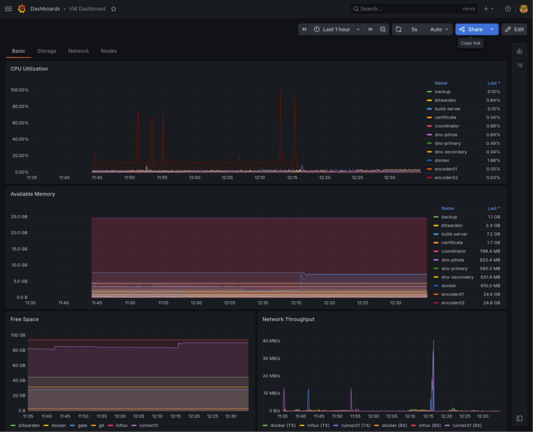Toggle influx (TX) series in Network legend

tap(318, 426)
